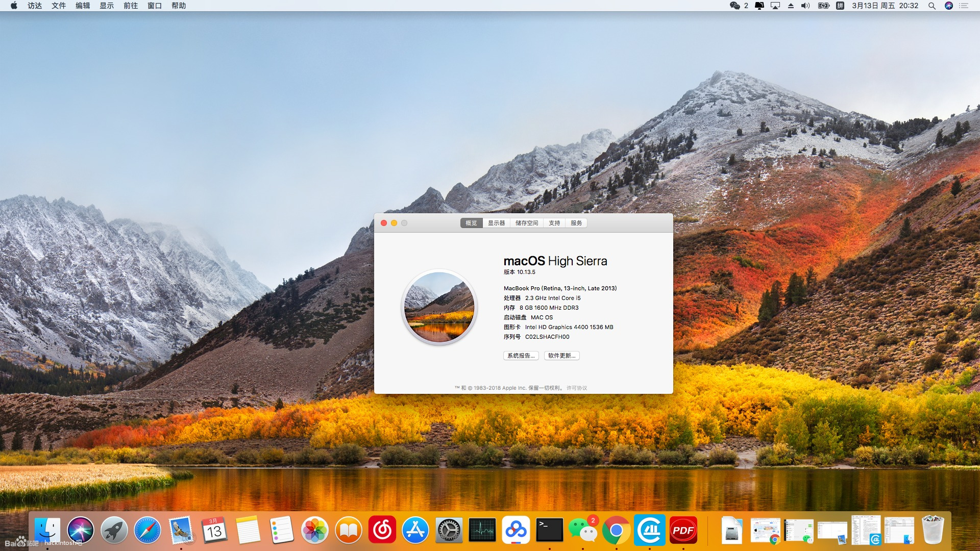Open Siri from the dock
Viewport: 980px width, 551px height.
81,531
